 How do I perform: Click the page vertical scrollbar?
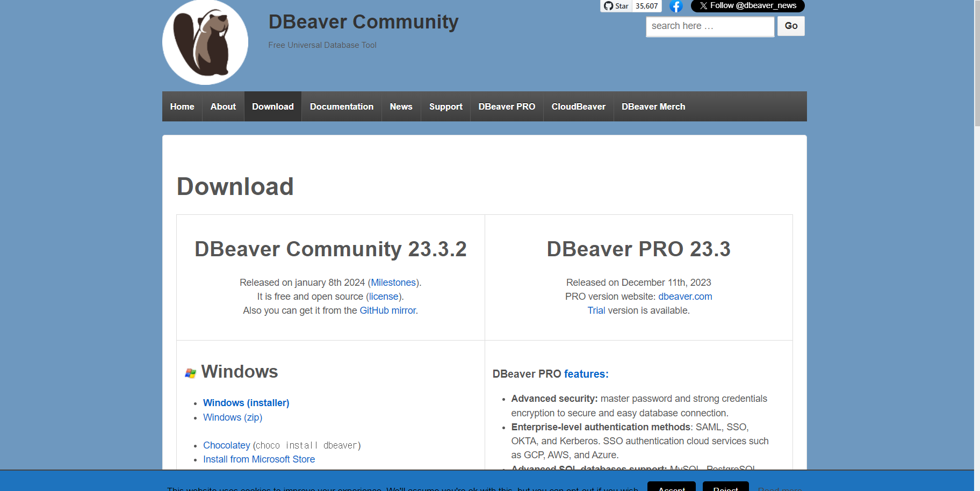(x=977, y=63)
